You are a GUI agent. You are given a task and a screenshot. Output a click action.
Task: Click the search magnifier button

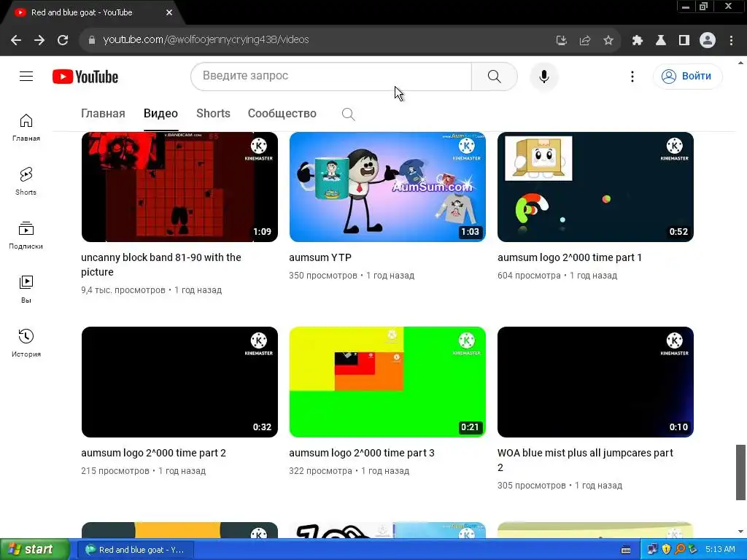pos(494,76)
